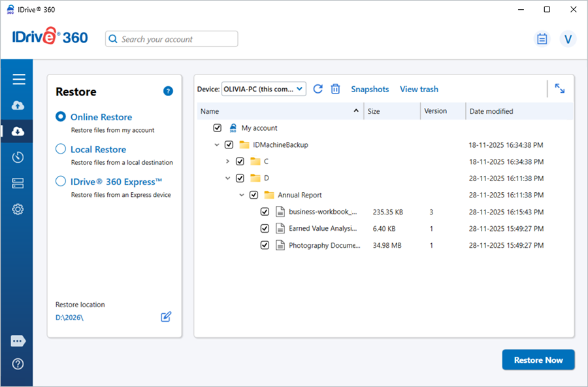Open the Snapshots link
This screenshot has height=387, width=588.
click(370, 89)
